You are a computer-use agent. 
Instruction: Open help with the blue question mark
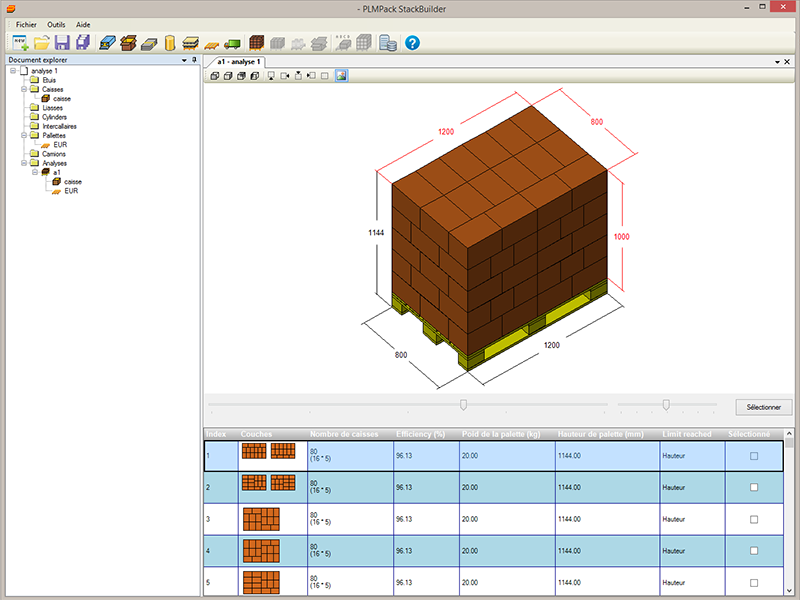412,43
